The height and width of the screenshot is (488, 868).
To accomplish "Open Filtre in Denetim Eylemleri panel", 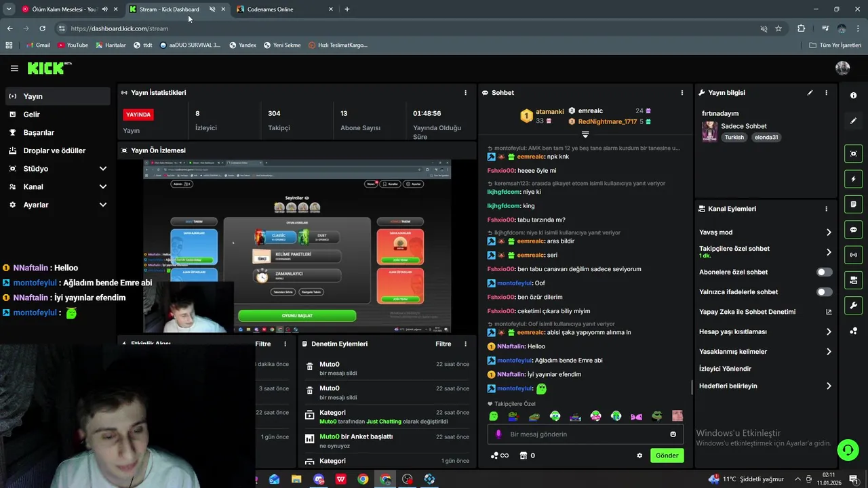I will point(443,344).
